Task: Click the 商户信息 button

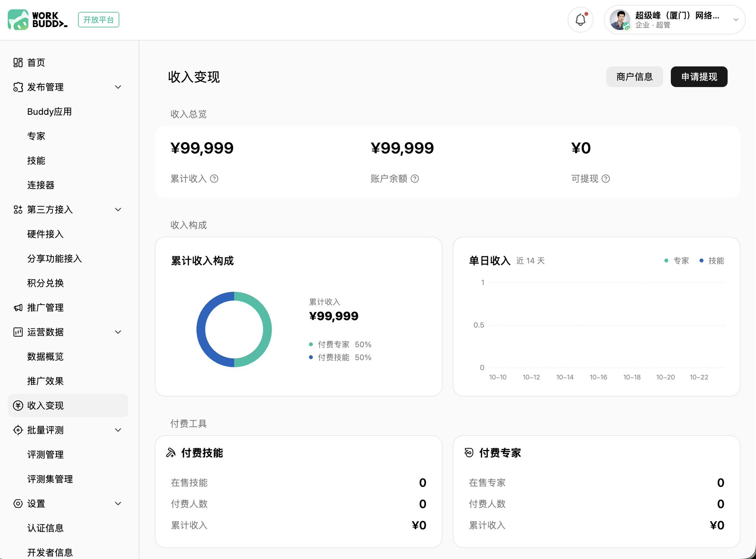Action: 635,77
